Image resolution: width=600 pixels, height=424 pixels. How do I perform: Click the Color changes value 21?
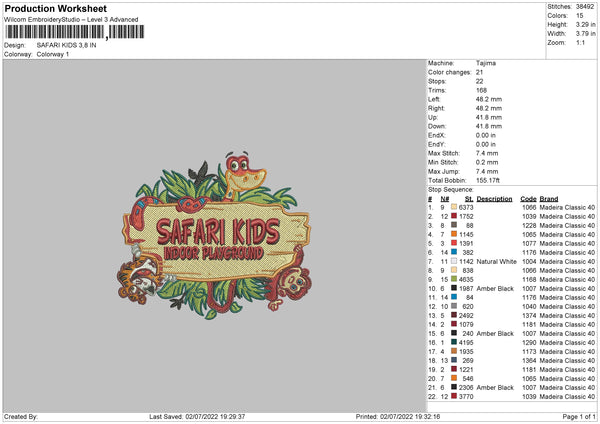coord(479,72)
